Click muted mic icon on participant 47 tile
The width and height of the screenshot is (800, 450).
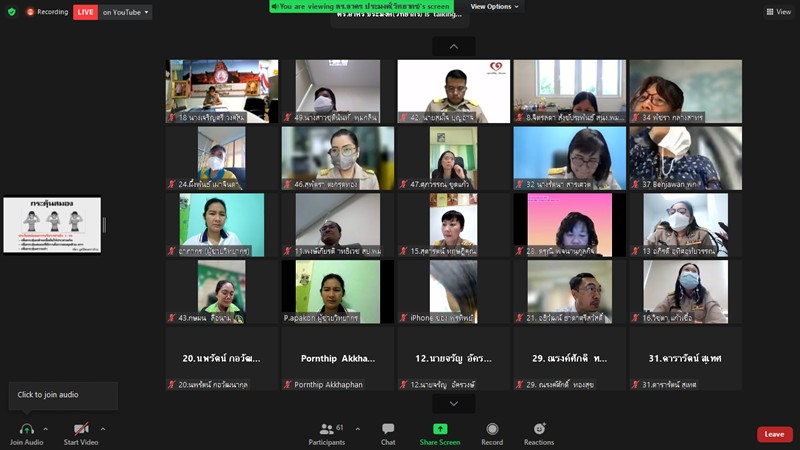point(404,185)
